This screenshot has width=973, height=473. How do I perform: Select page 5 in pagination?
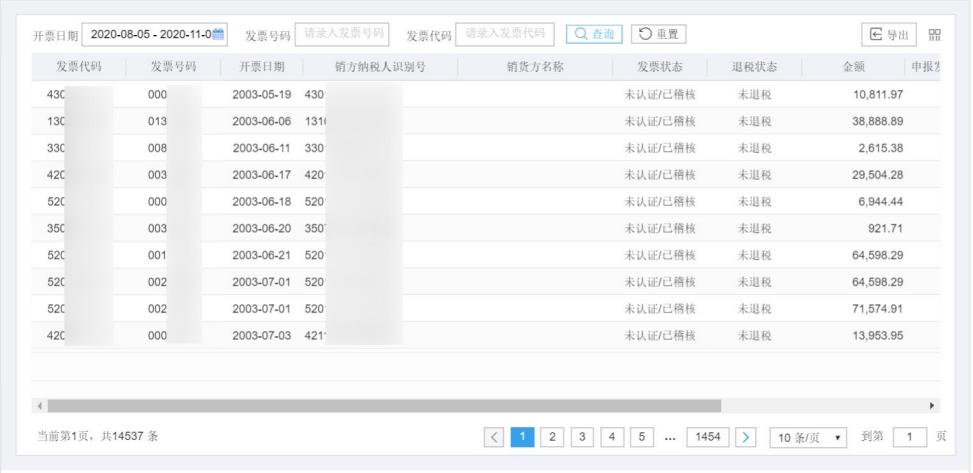click(641, 437)
